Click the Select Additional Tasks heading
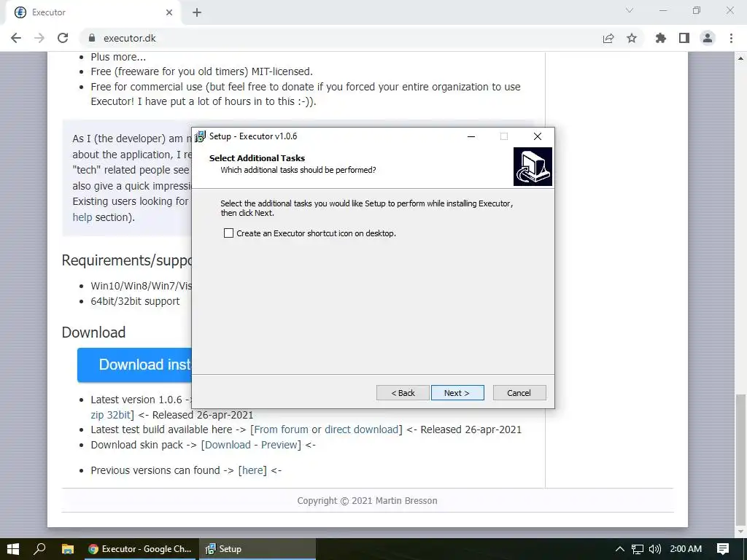The width and height of the screenshot is (747, 560). 257,158
